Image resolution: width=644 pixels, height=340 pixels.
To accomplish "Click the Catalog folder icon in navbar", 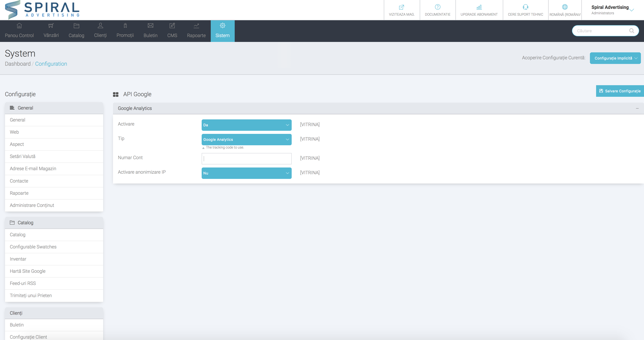I will click(76, 25).
